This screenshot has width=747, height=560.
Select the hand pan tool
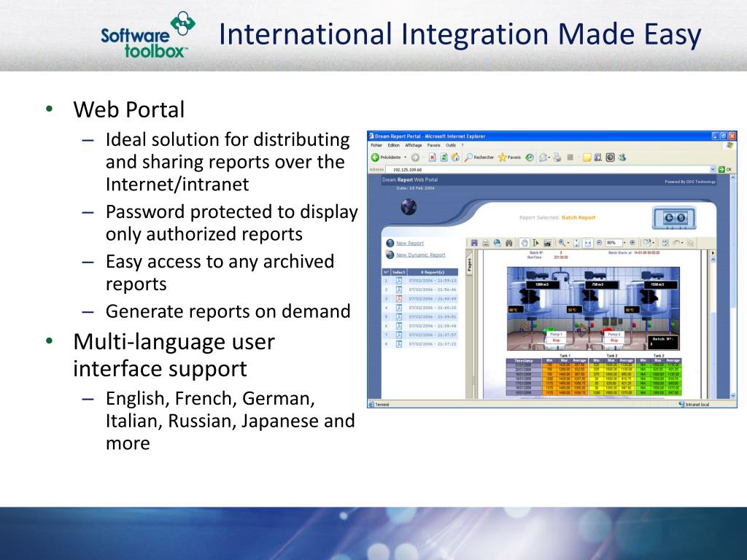[524, 243]
